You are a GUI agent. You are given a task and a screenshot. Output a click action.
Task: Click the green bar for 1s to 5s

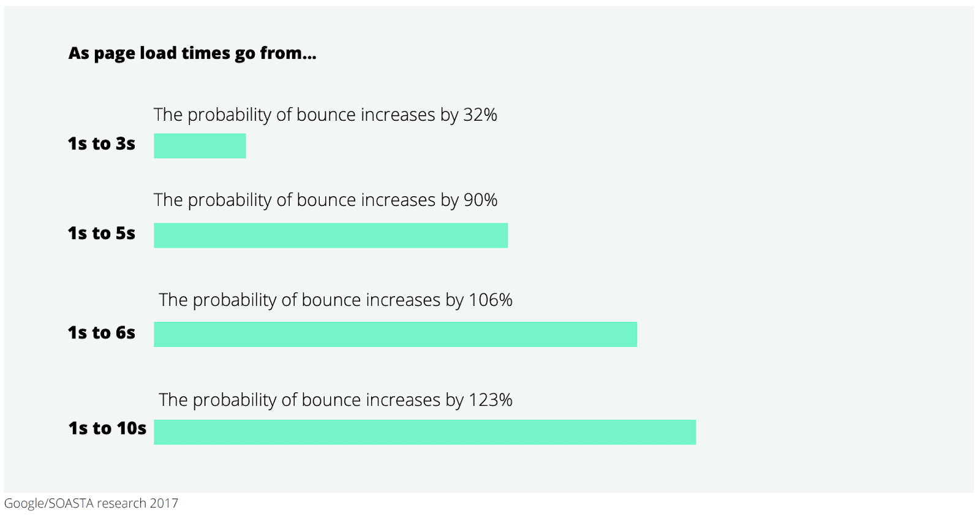coord(331,235)
